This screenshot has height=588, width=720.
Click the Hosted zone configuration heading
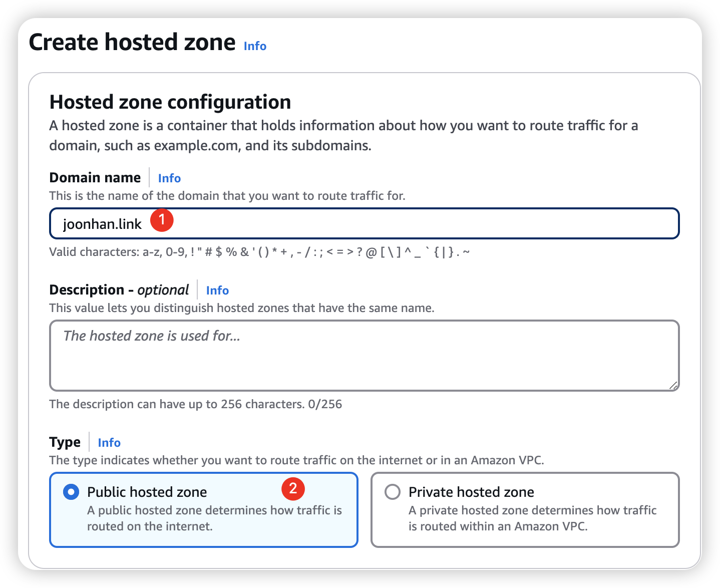170,102
